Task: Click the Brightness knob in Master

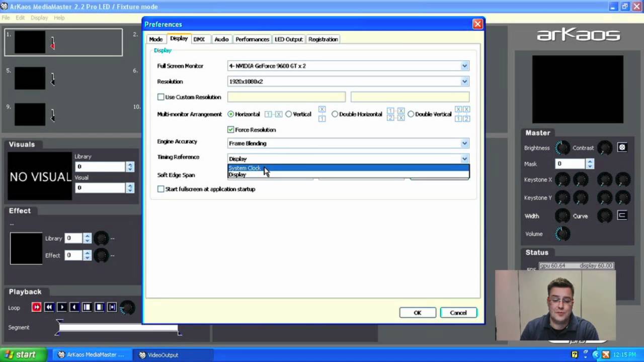Action: click(x=562, y=148)
